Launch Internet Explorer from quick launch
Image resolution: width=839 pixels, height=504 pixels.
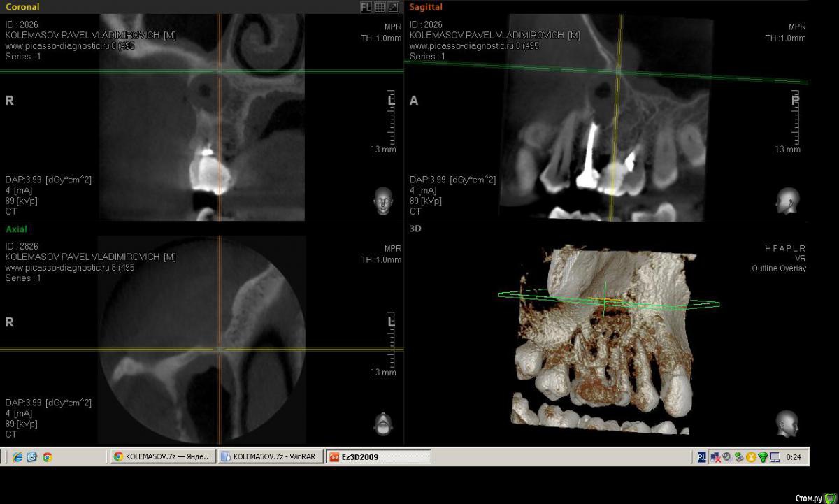click(17, 457)
